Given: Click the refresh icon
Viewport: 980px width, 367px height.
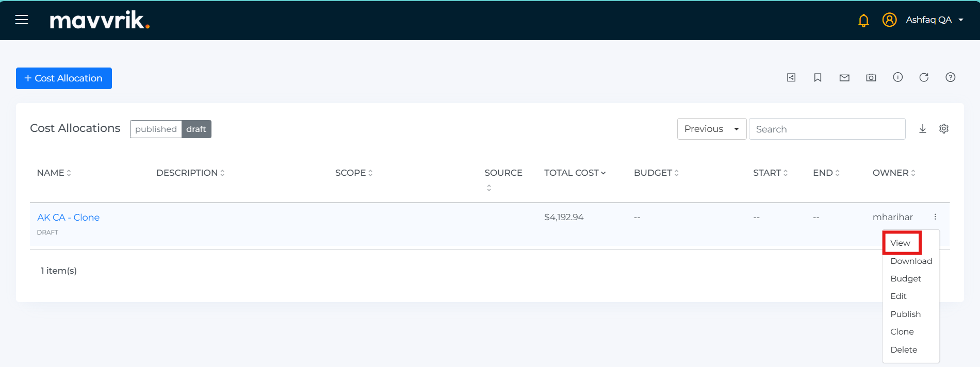Looking at the screenshot, I should click(924, 77).
